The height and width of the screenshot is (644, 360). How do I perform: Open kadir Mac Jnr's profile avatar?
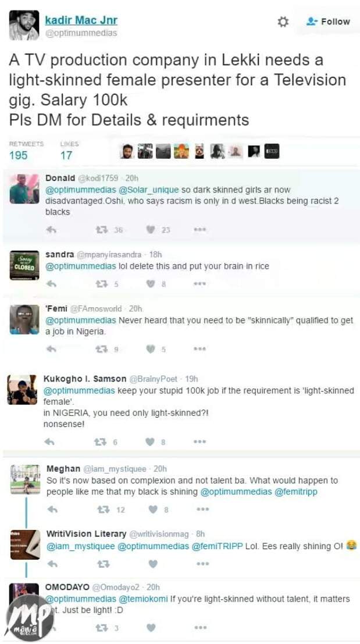24,26
